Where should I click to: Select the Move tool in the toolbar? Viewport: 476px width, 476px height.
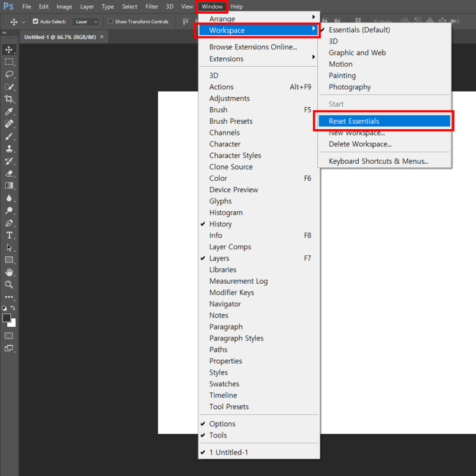click(9, 50)
